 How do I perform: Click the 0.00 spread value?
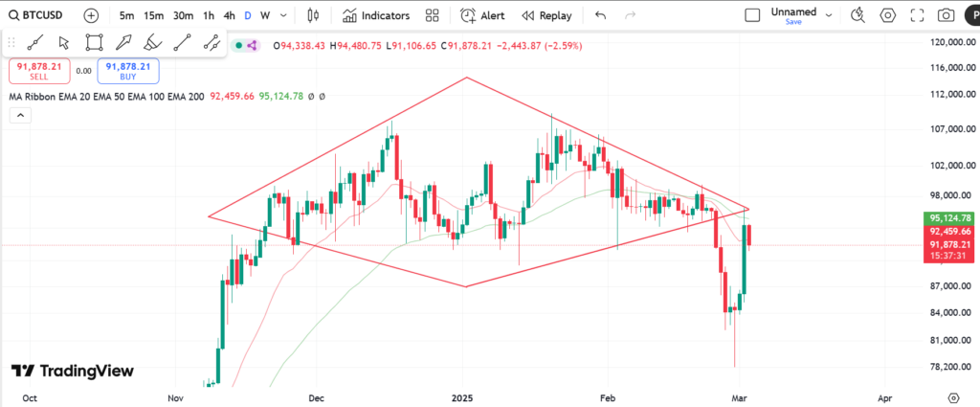[x=84, y=71]
